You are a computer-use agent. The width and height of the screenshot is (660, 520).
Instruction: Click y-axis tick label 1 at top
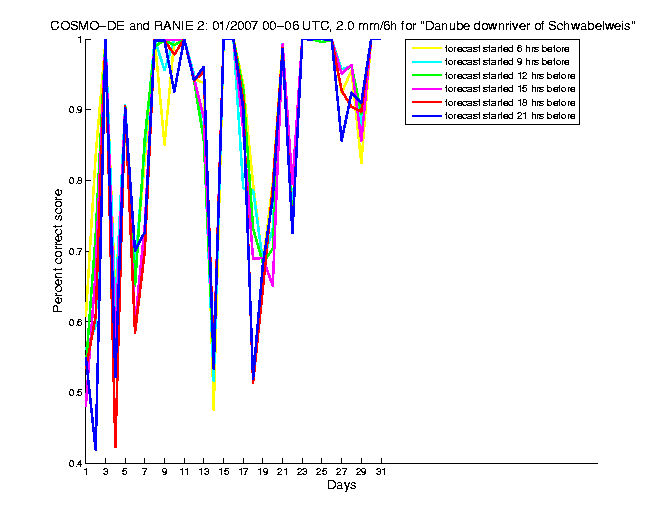(79, 40)
